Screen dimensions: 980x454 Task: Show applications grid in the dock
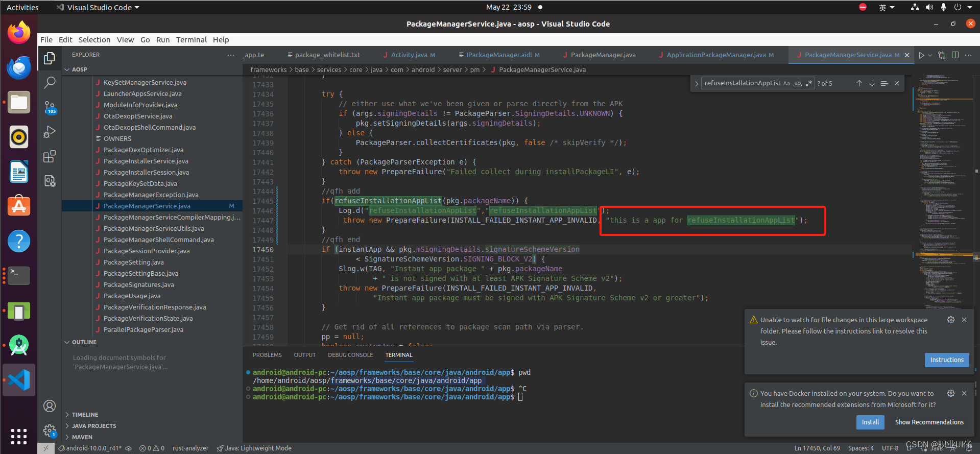pos(19,436)
